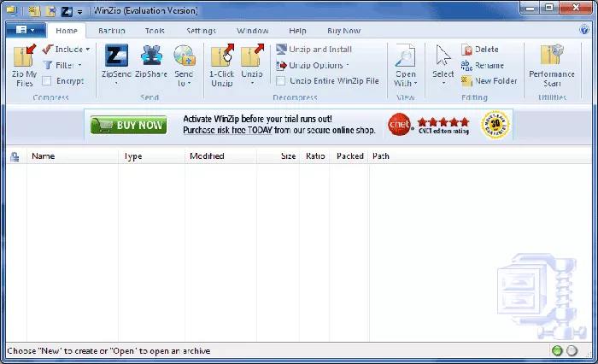Click the Filter funnel icon
The image size is (598, 364).
point(47,65)
